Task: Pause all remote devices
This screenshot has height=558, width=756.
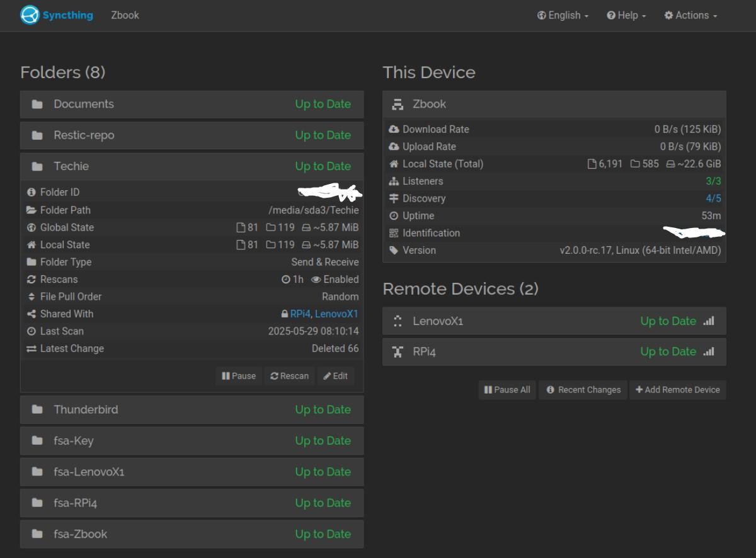Action: point(507,390)
